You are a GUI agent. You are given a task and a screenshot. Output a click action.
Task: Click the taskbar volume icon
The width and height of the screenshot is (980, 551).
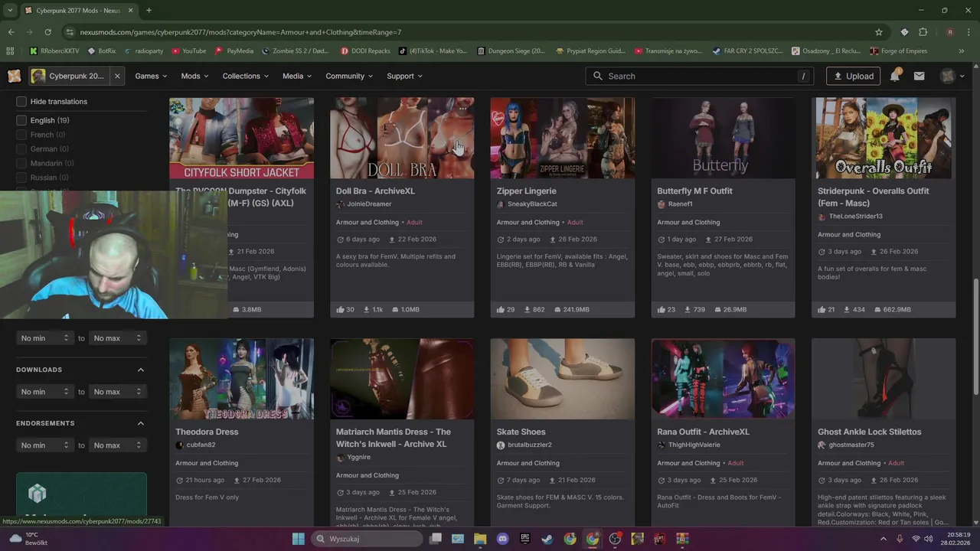coord(929,539)
